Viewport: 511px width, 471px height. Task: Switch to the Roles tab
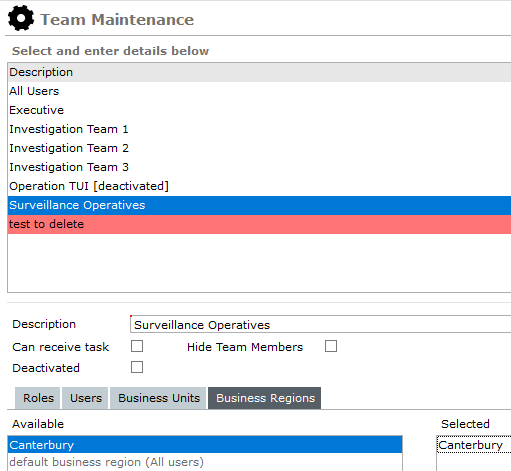tap(38, 398)
